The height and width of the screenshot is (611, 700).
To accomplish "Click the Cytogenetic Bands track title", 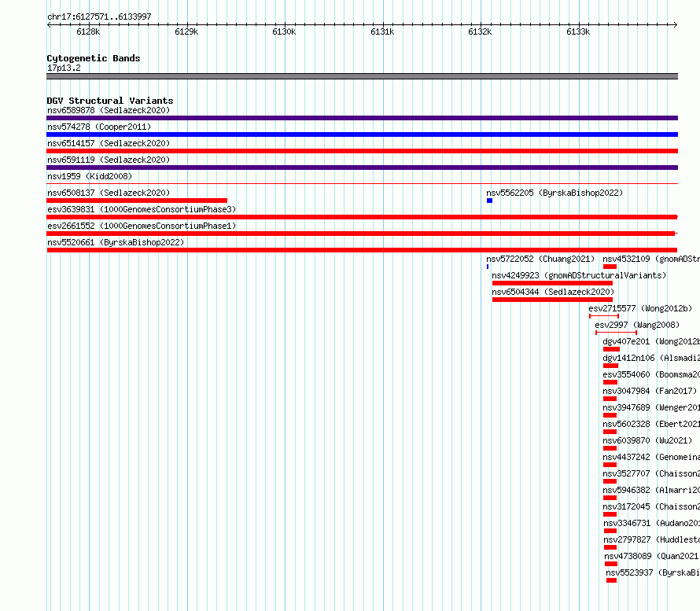I will pos(94,58).
